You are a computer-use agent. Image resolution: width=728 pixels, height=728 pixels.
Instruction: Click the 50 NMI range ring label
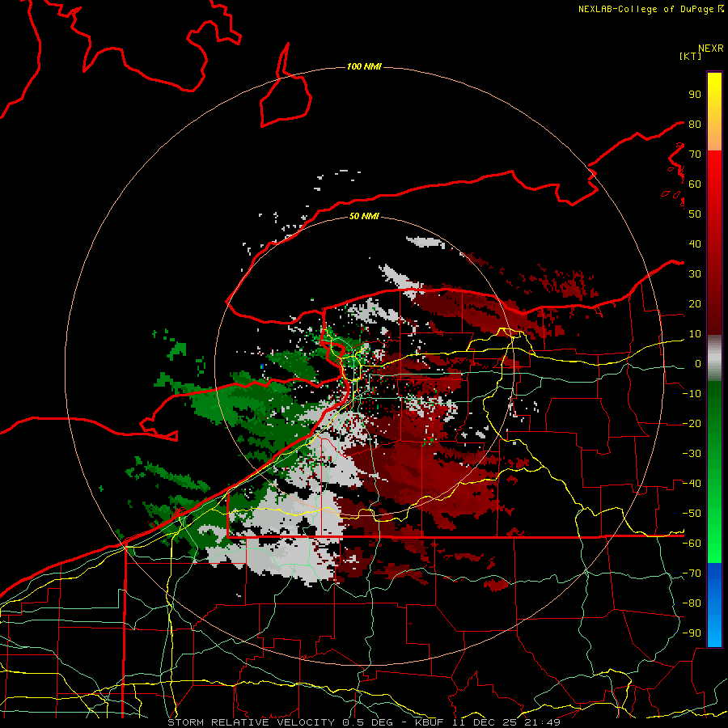coord(364,216)
